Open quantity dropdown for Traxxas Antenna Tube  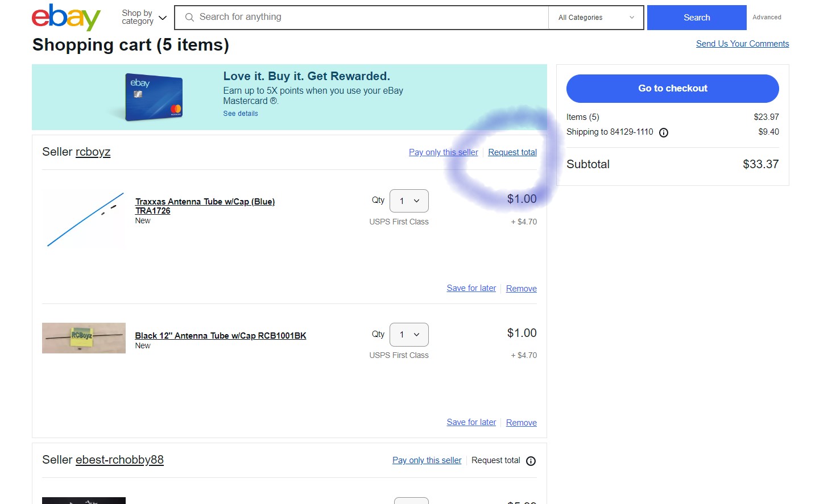[x=409, y=201]
